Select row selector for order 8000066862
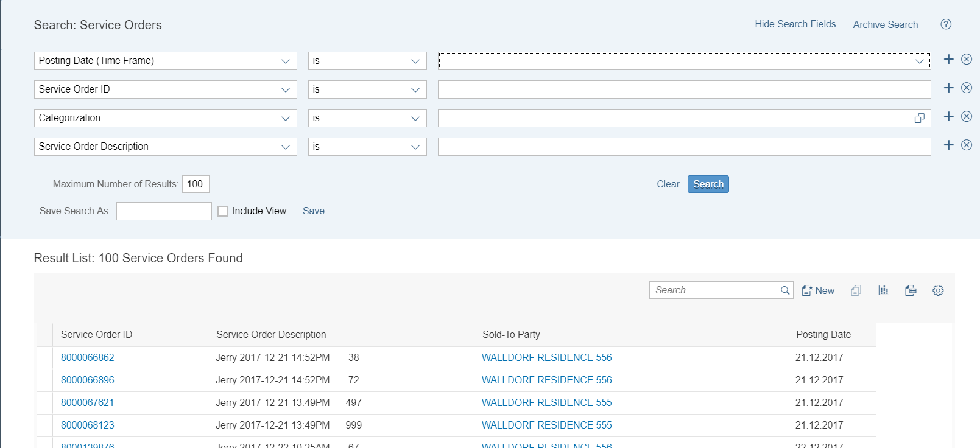This screenshot has width=980, height=448. click(x=44, y=358)
